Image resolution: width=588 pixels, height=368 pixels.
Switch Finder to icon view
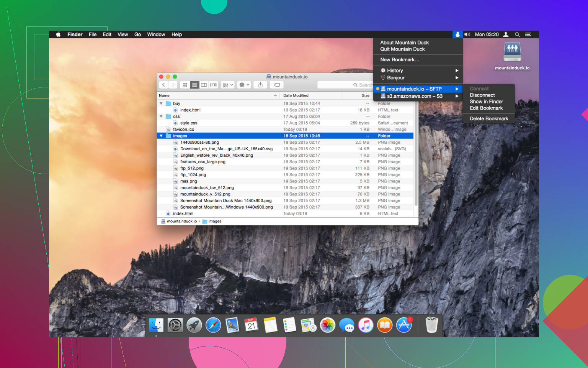pyautogui.click(x=185, y=85)
